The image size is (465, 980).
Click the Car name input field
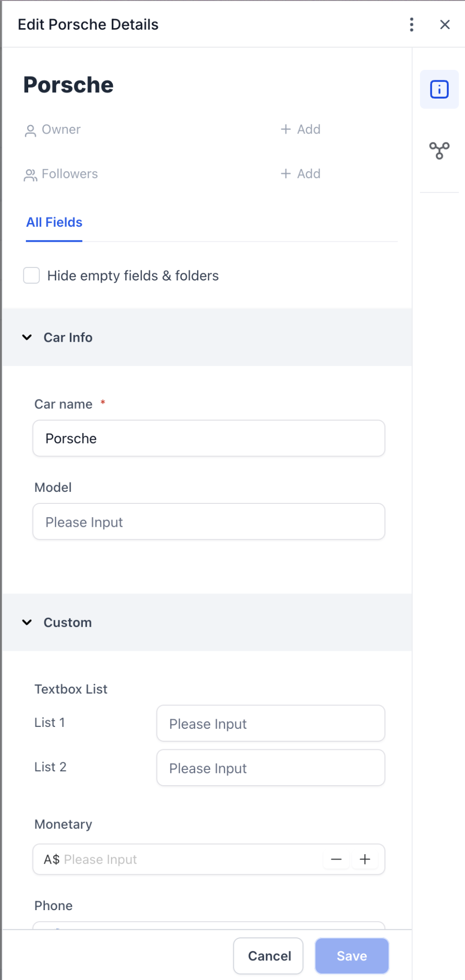pyautogui.click(x=209, y=438)
